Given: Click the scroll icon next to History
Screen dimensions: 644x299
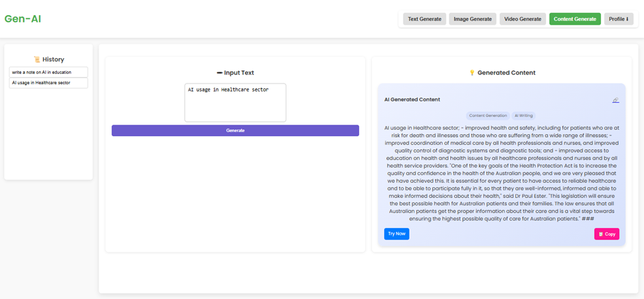Looking at the screenshot, I should [x=36, y=60].
